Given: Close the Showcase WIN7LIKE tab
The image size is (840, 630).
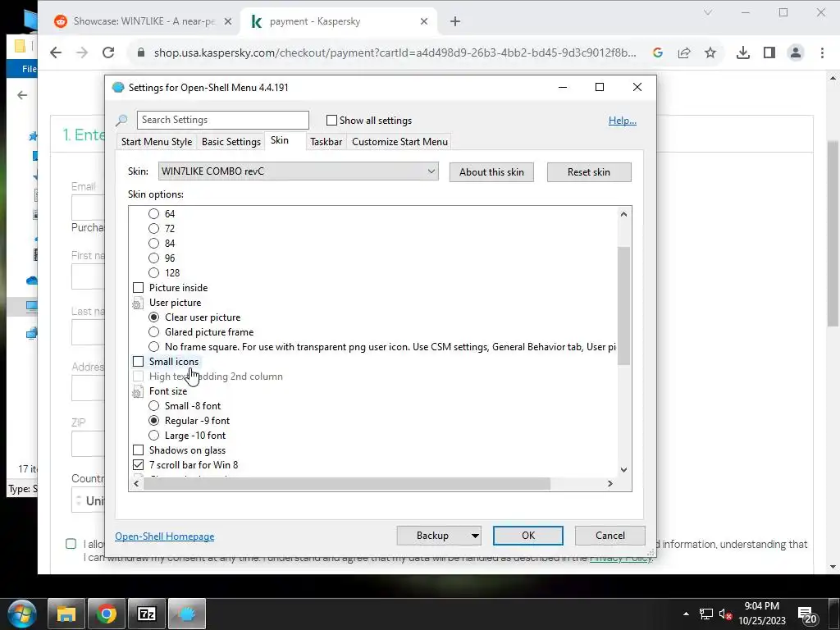Looking at the screenshot, I should click(x=228, y=21).
